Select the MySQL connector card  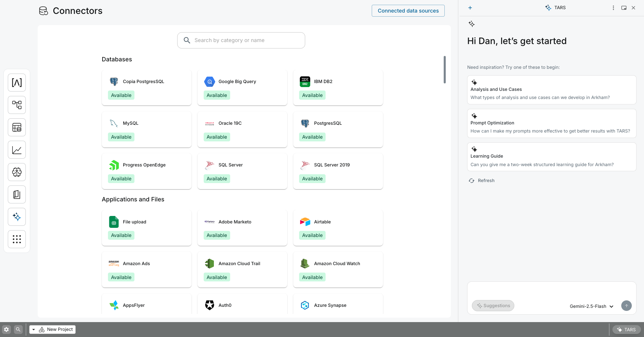point(147,130)
